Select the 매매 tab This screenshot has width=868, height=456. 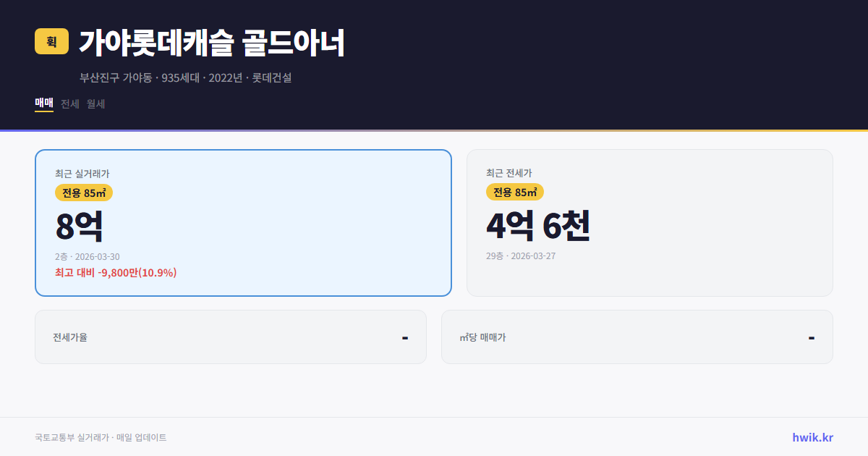[x=43, y=104]
